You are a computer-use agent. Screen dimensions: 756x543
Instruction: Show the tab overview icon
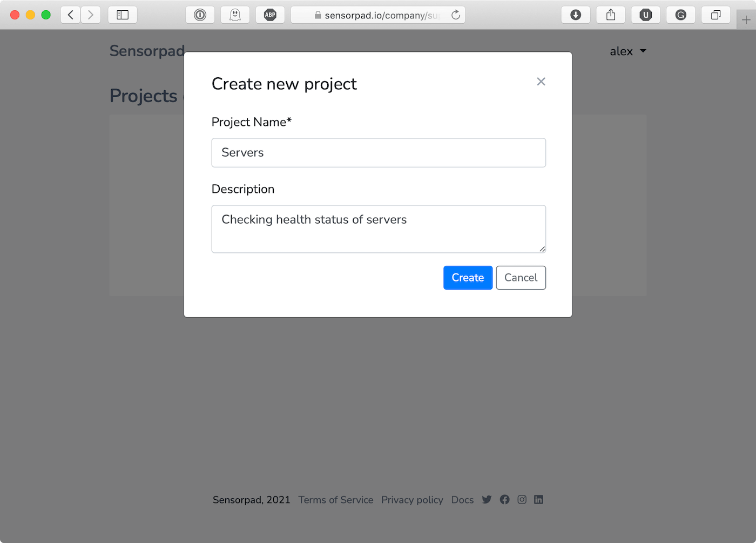point(715,15)
